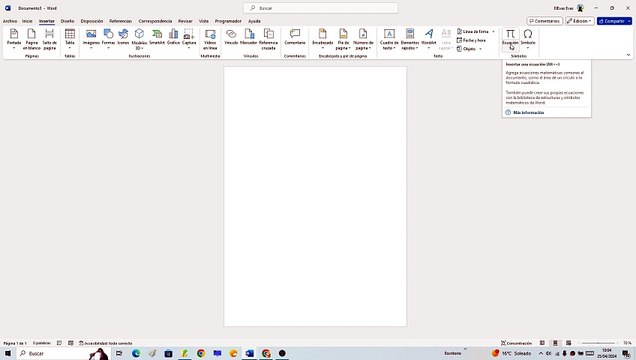Insert a cover page with Portada
Viewport: 636px width, 360px height.
coord(14,39)
